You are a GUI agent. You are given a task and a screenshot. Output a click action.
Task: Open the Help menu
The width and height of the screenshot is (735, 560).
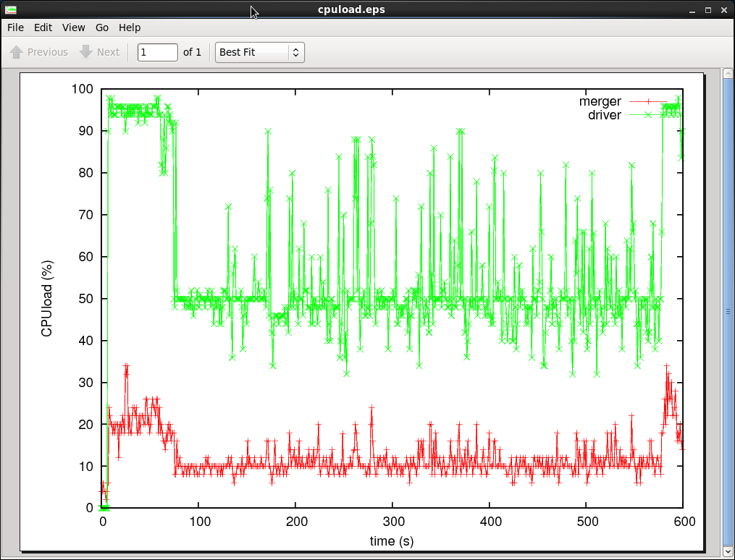tap(130, 27)
